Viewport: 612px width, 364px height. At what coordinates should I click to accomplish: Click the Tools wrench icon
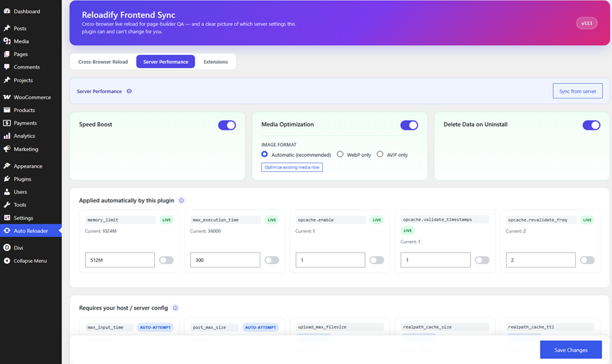click(x=7, y=204)
